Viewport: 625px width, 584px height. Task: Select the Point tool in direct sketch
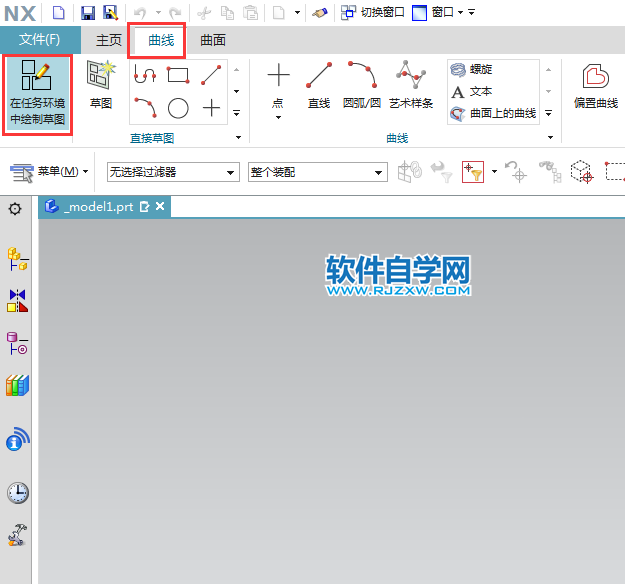(211, 108)
